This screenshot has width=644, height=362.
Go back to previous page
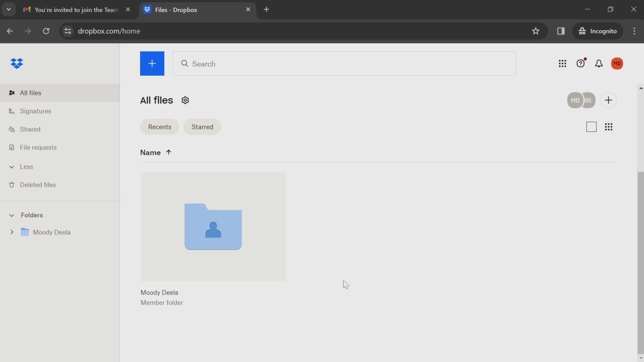(10, 31)
